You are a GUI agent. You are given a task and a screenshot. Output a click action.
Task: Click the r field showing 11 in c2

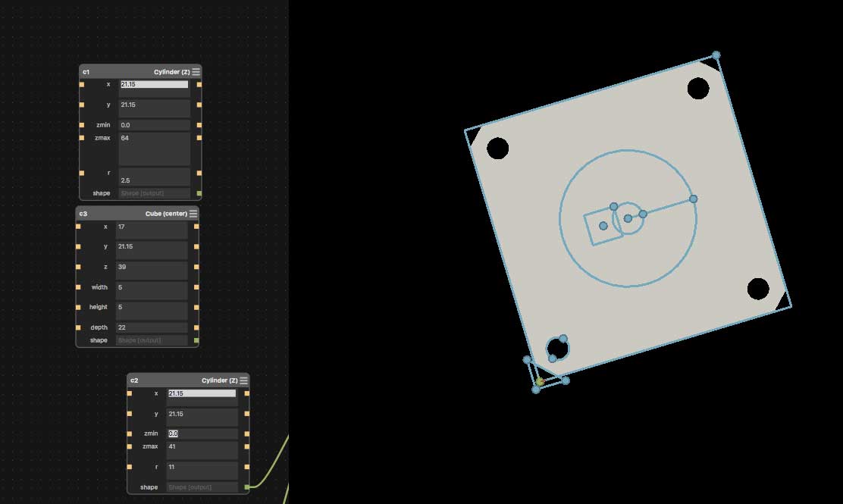202,471
